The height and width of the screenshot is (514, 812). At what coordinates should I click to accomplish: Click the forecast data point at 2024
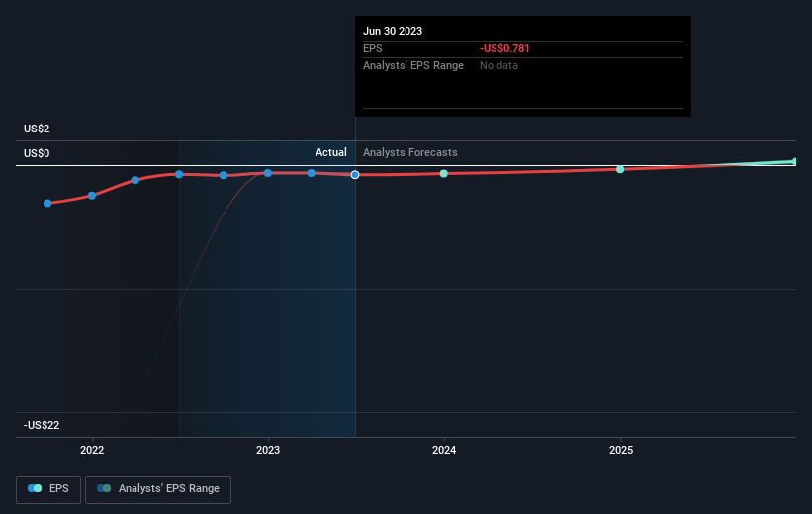coord(444,173)
